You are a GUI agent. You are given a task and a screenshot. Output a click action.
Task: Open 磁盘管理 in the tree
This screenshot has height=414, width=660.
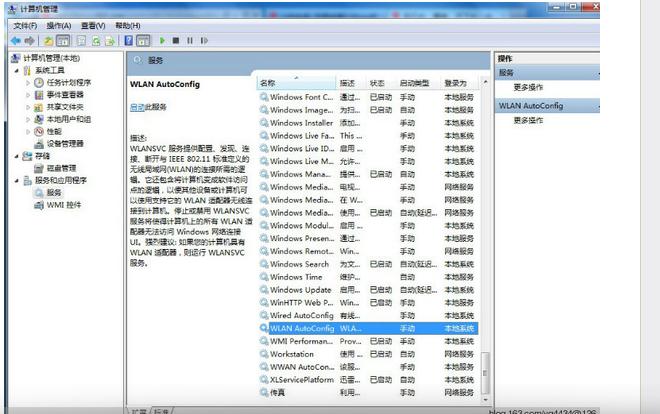pos(61,168)
